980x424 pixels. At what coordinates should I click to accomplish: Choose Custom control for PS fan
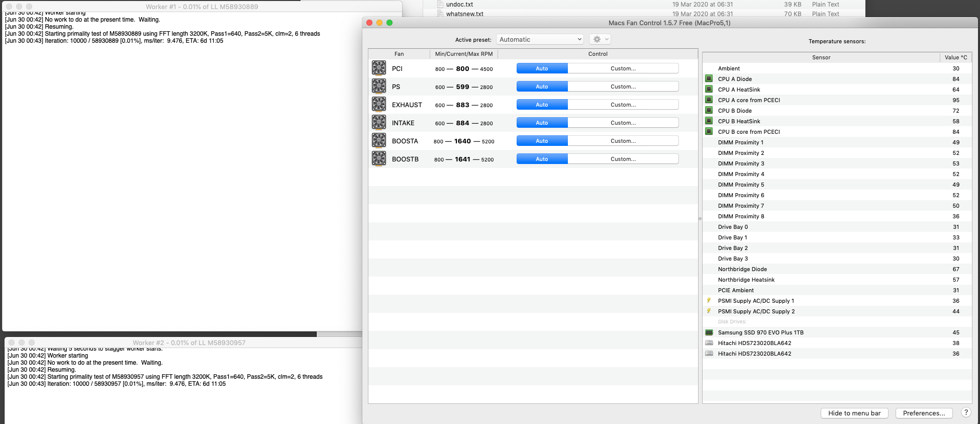pyautogui.click(x=623, y=87)
